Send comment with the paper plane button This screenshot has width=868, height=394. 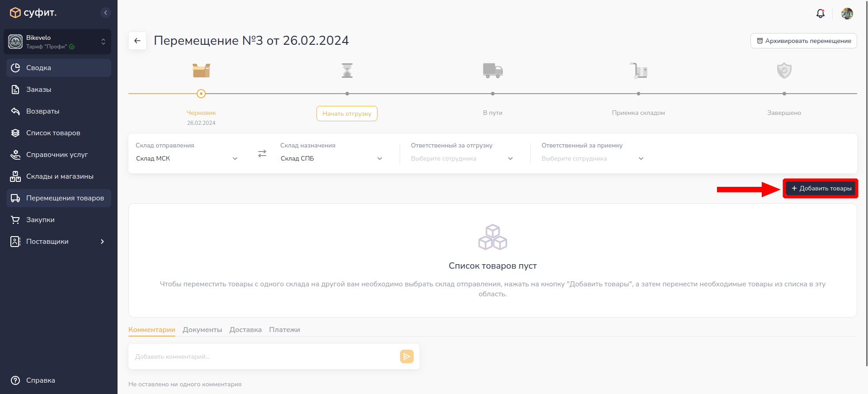[x=407, y=356]
